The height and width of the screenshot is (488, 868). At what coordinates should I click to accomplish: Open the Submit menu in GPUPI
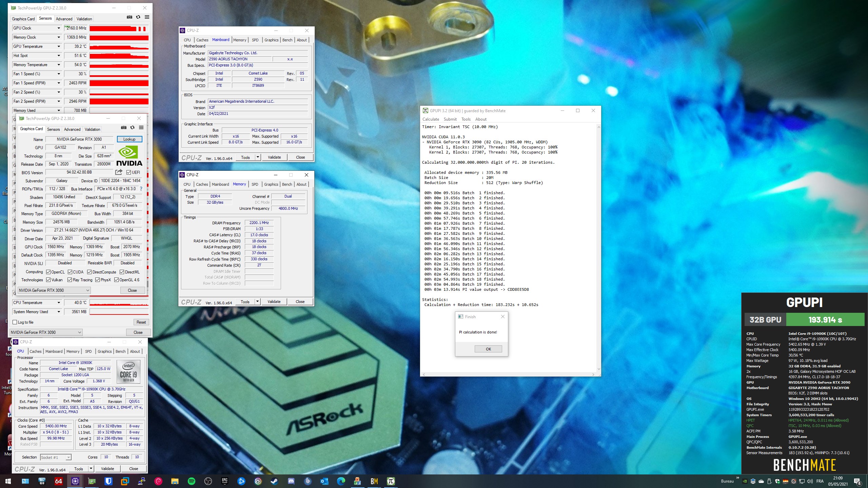point(450,119)
